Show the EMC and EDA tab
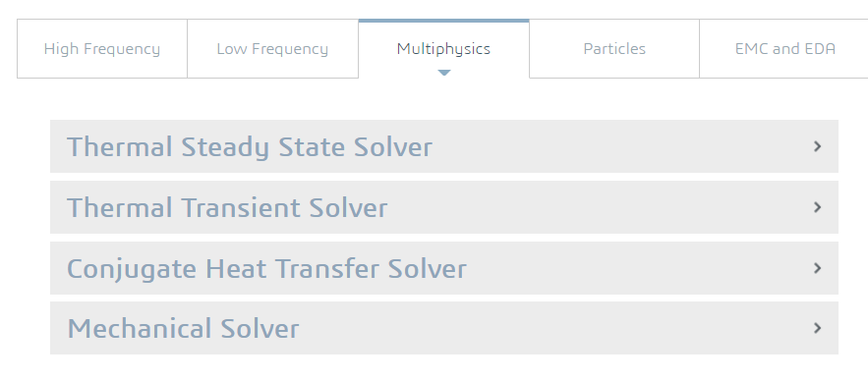This screenshot has height=381, width=868. tap(784, 49)
